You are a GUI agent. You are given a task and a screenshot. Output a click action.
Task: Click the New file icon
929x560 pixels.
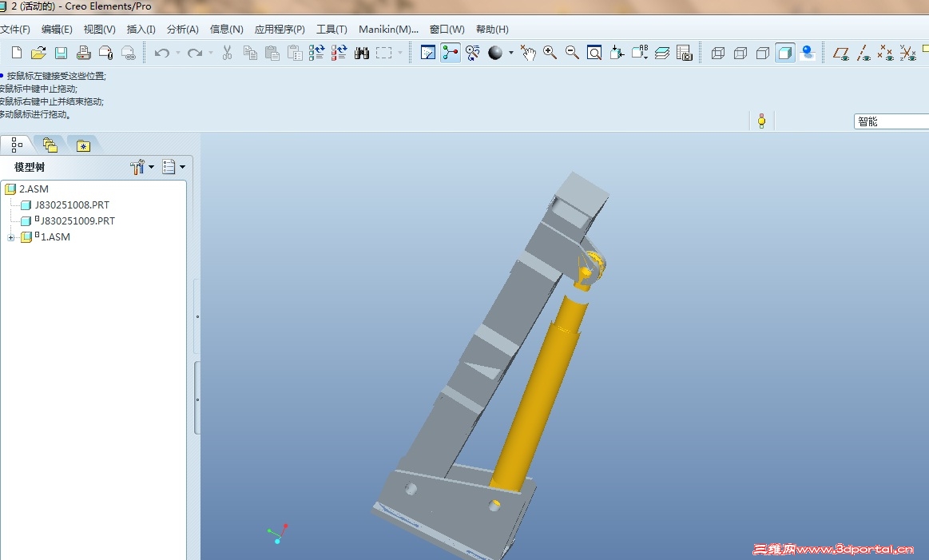17,53
